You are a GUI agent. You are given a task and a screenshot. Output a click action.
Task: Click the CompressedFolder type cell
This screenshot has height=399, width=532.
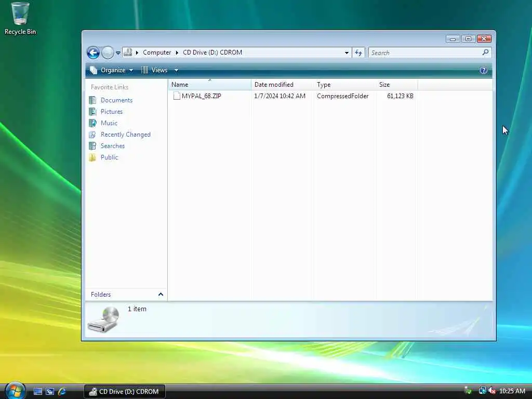pyautogui.click(x=343, y=96)
